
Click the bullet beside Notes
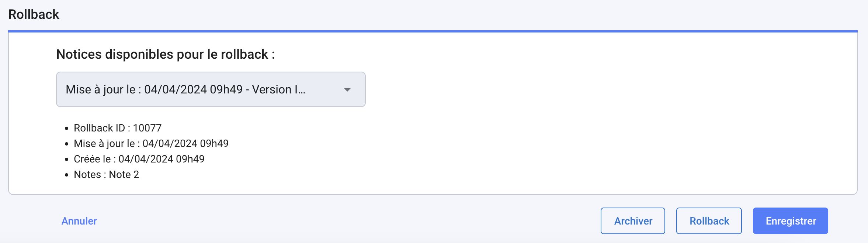67,175
